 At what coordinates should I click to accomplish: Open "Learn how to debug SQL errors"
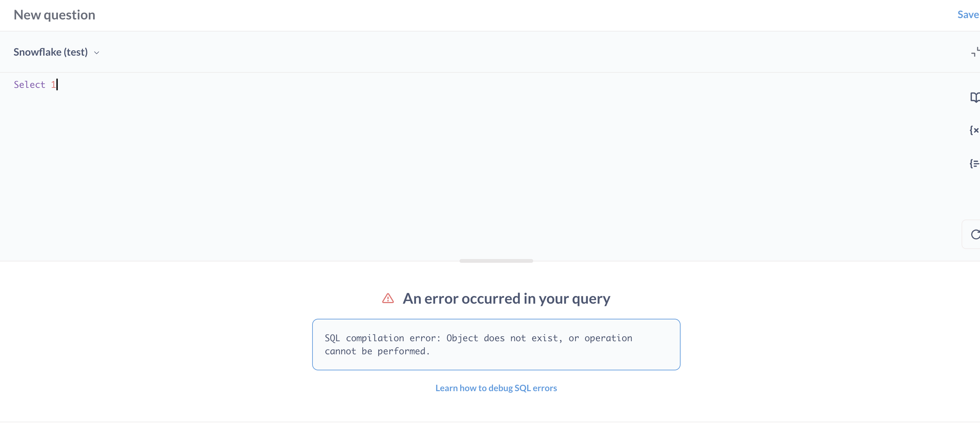496,388
